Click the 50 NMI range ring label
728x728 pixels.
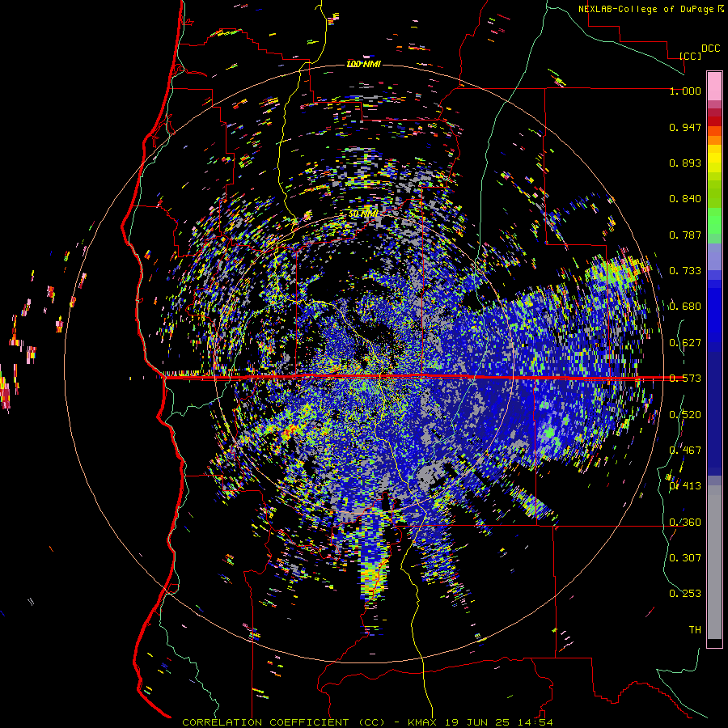(363, 214)
